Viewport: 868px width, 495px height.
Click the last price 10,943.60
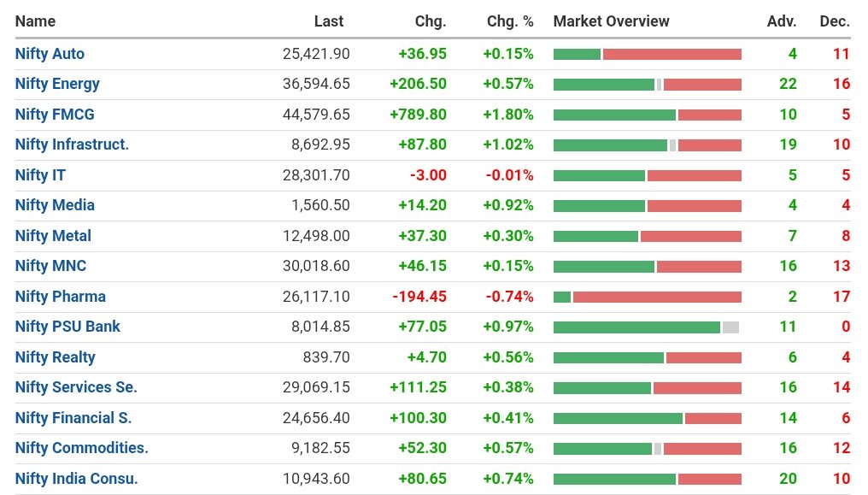316,479
